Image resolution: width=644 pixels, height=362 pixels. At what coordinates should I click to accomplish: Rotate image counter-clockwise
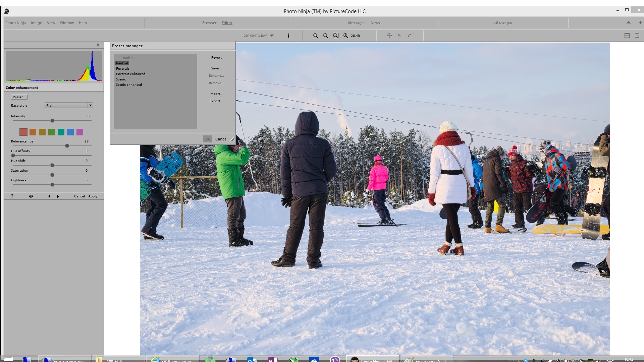tap(399, 35)
